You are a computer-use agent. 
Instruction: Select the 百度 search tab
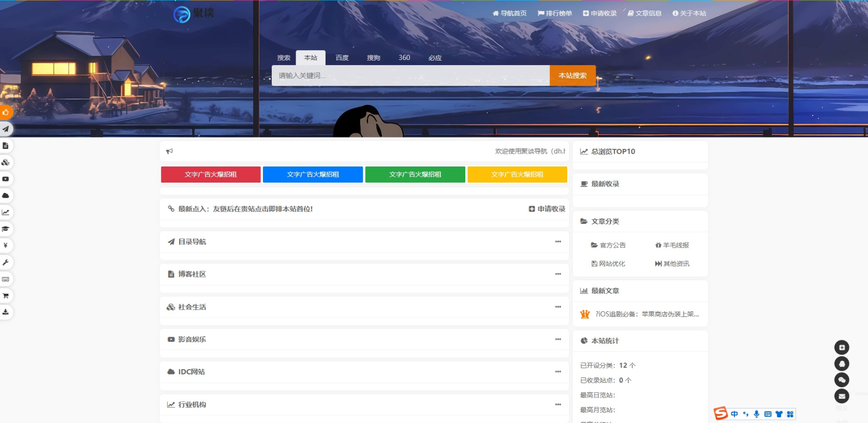point(342,58)
